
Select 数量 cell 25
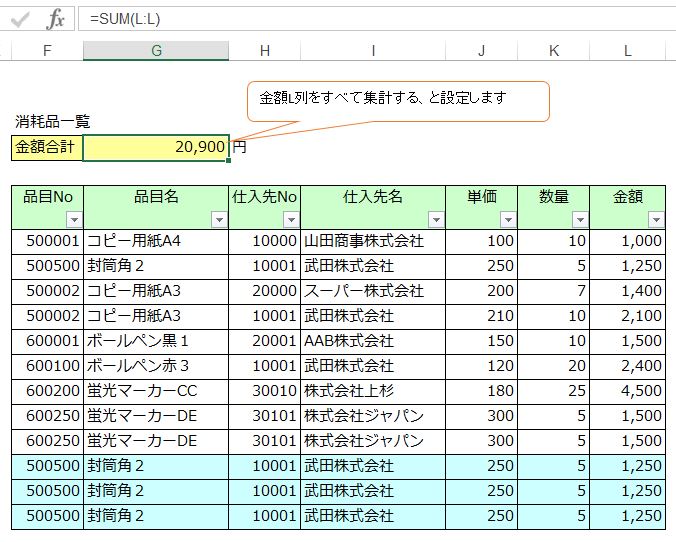click(554, 392)
